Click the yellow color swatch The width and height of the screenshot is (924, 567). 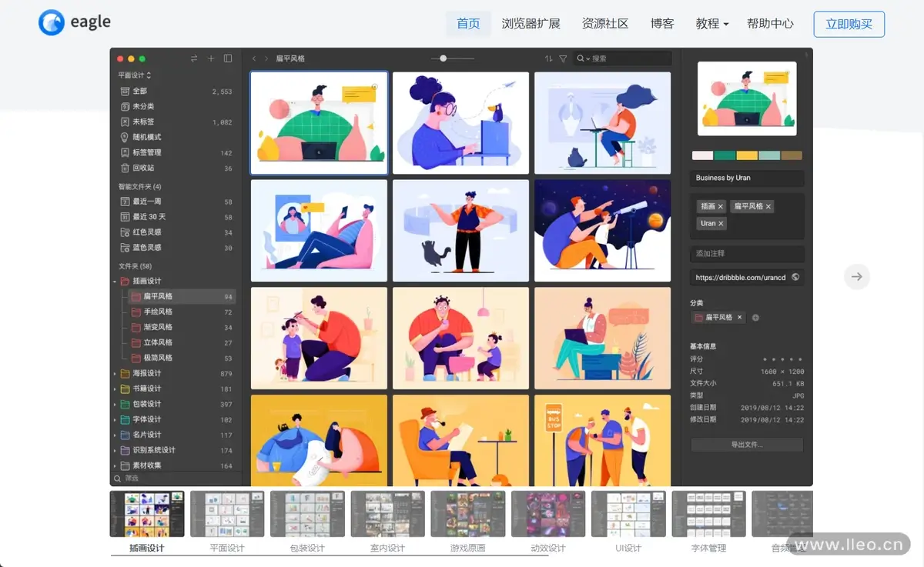[x=746, y=155]
